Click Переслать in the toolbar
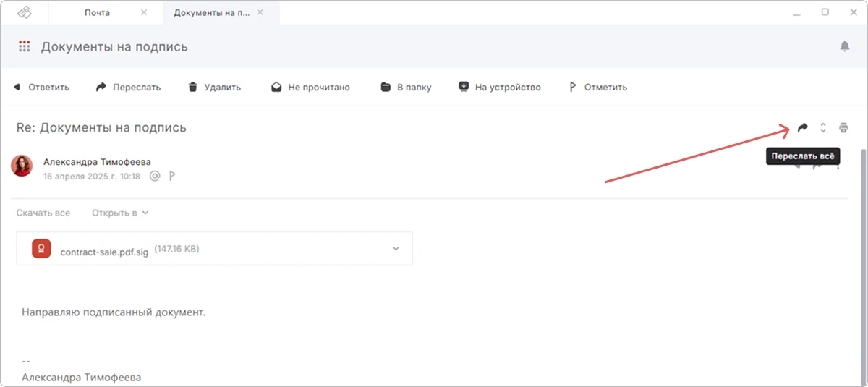The height and width of the screenshot is (387, 868). pyautogui.click(x=128, y=88)
